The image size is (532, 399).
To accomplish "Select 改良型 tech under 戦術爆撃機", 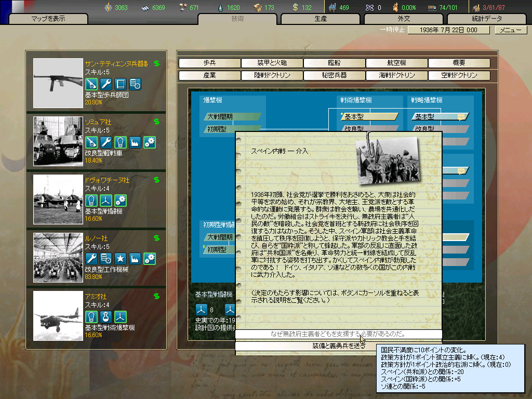I will pos(369,128).
